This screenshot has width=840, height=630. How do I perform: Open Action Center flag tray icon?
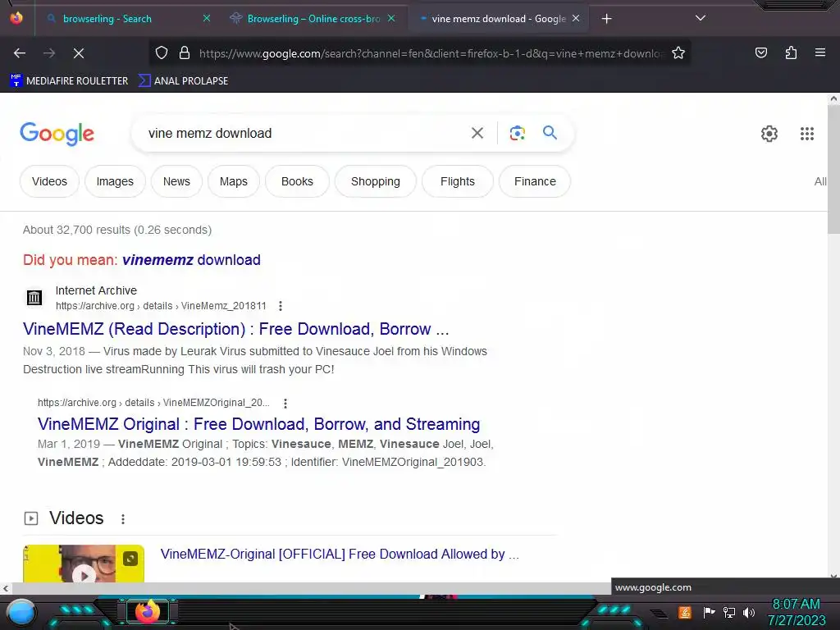point(709,612)
